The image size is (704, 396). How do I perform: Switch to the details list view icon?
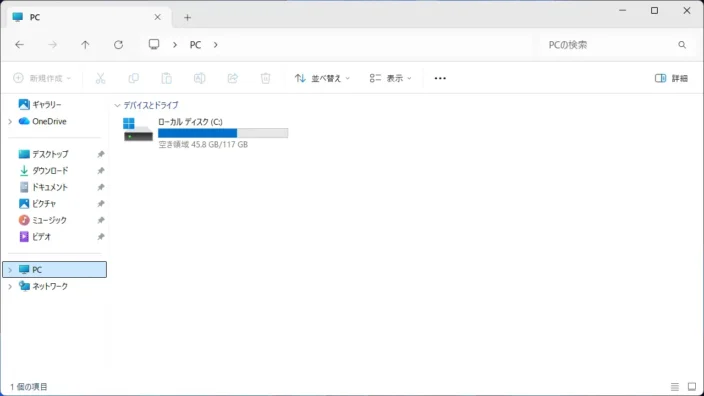pos(675,387)
